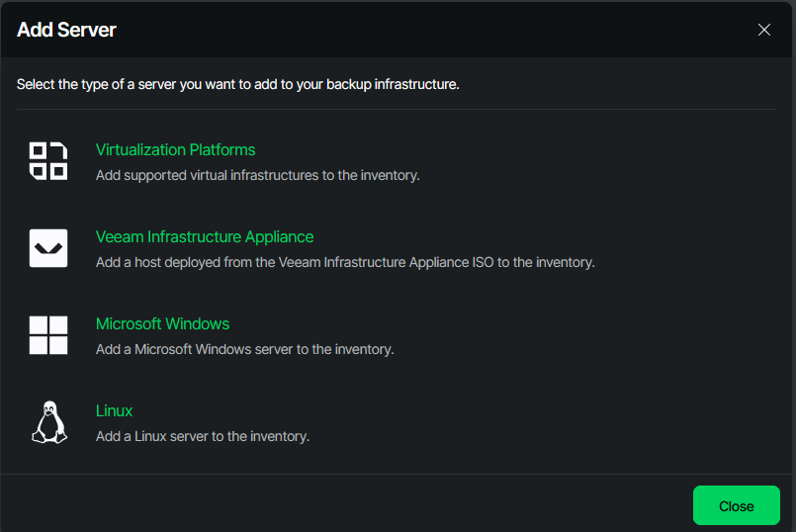The width and height of the screenshot is (796, 532).
Task: Click the Linux penguin icon
Action: [47, 422]
